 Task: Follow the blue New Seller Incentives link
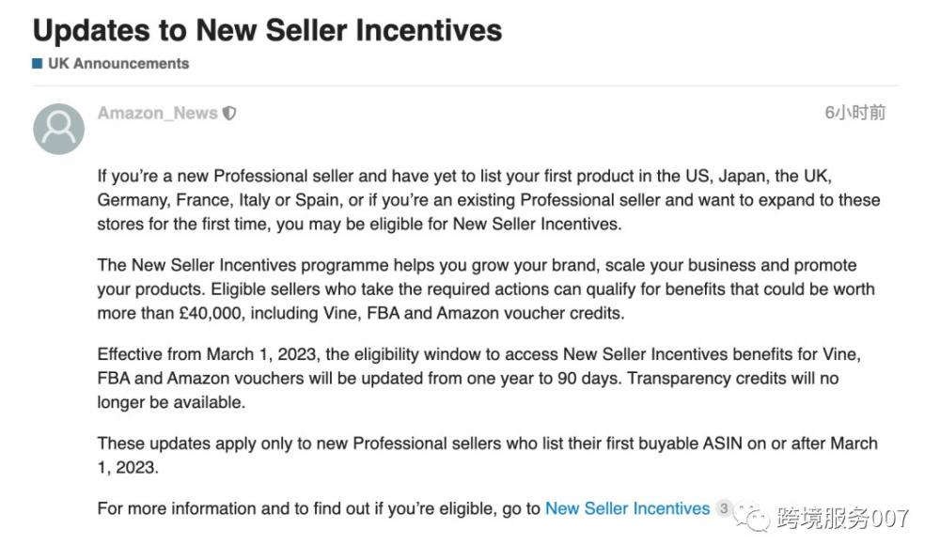[x=627, y=508]
